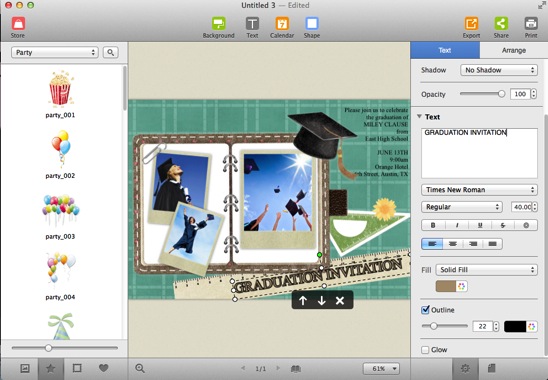Click the search magnifier in clipart panel
This screenshot has height=380, width=548.
coord(110,52)
